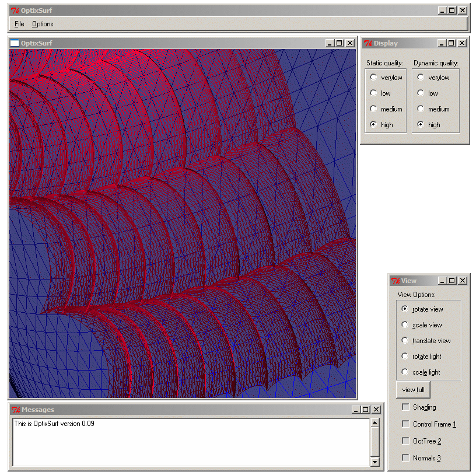This screenshot has width=476, height=475.
Task: Select high dynamic quality option
Action: (420, 125)
